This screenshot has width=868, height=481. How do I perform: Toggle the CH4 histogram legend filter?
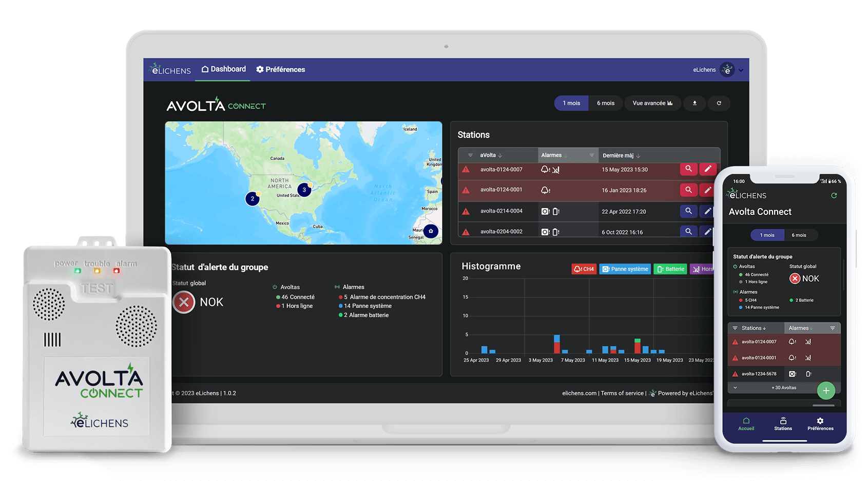point(584,269)
